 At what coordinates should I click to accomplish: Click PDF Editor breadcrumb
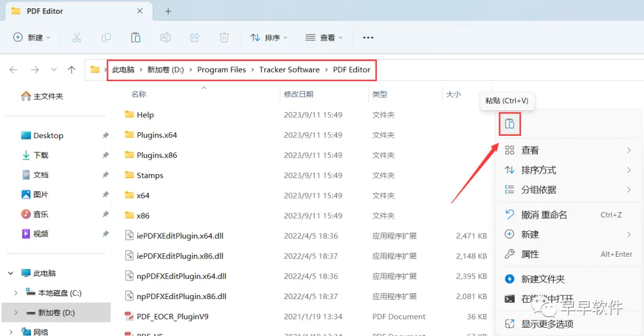[x=352, y=70]
